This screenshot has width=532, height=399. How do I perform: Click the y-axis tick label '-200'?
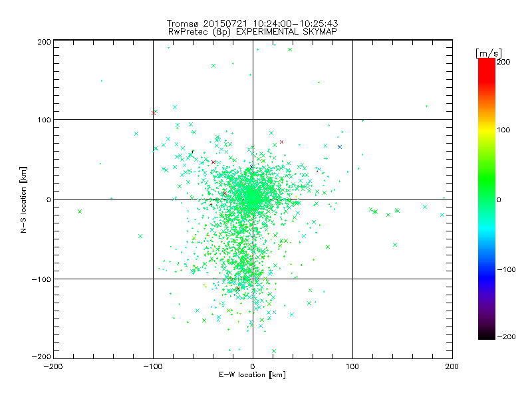coord(41,356)
